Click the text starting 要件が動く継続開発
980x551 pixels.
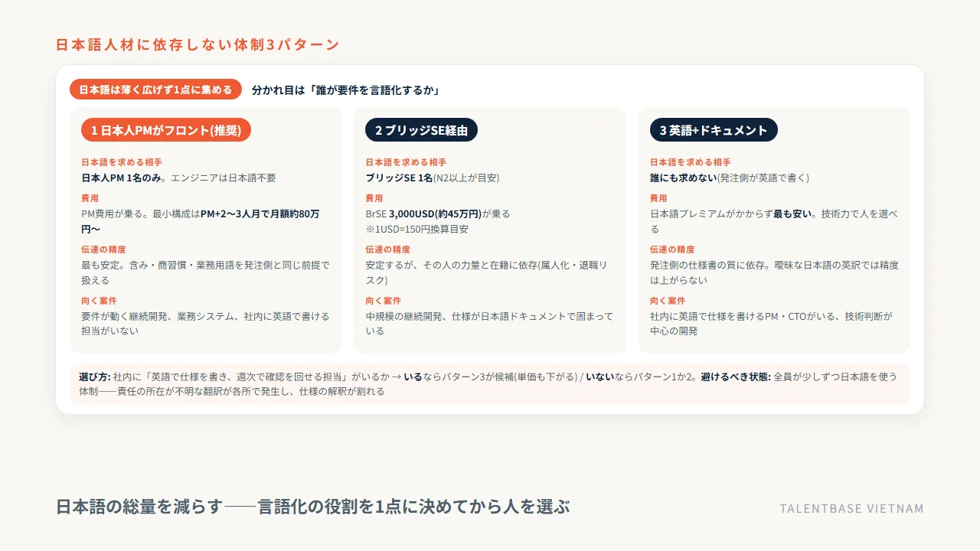205,324
